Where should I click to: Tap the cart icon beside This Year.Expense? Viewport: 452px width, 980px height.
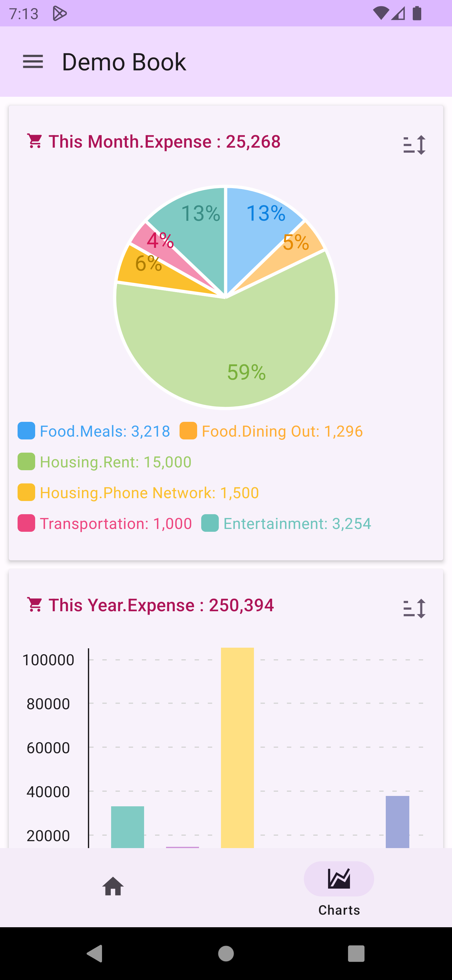pos(35,605)
